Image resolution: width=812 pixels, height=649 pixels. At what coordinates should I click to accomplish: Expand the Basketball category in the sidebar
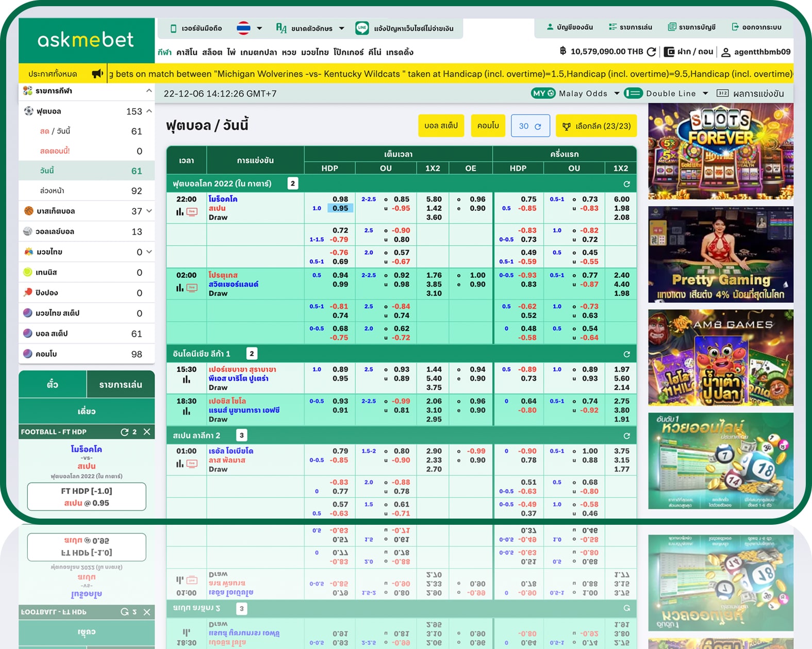pyautogui.click(x=149, y=211)
